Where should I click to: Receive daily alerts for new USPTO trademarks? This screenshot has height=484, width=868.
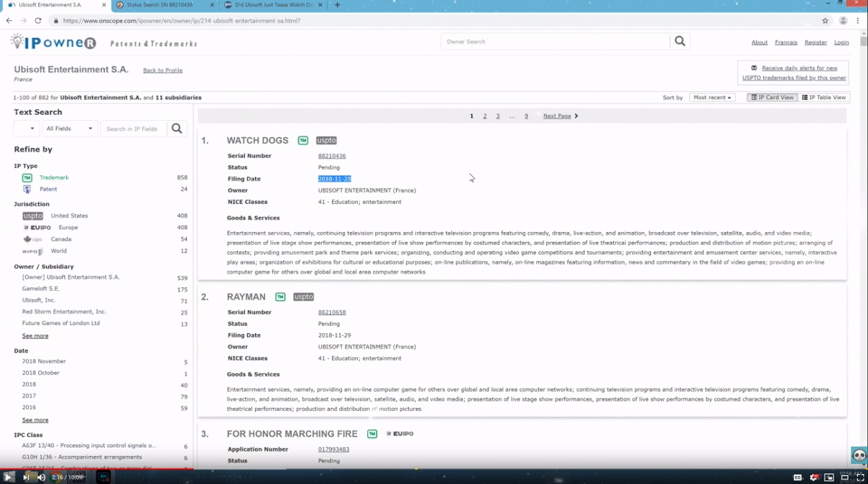(794, 73)
